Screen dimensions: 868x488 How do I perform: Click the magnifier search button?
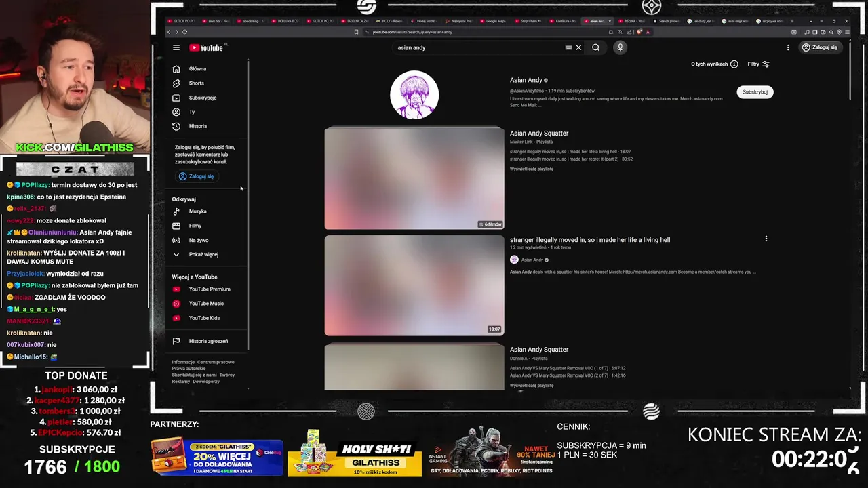coord(596,47)
